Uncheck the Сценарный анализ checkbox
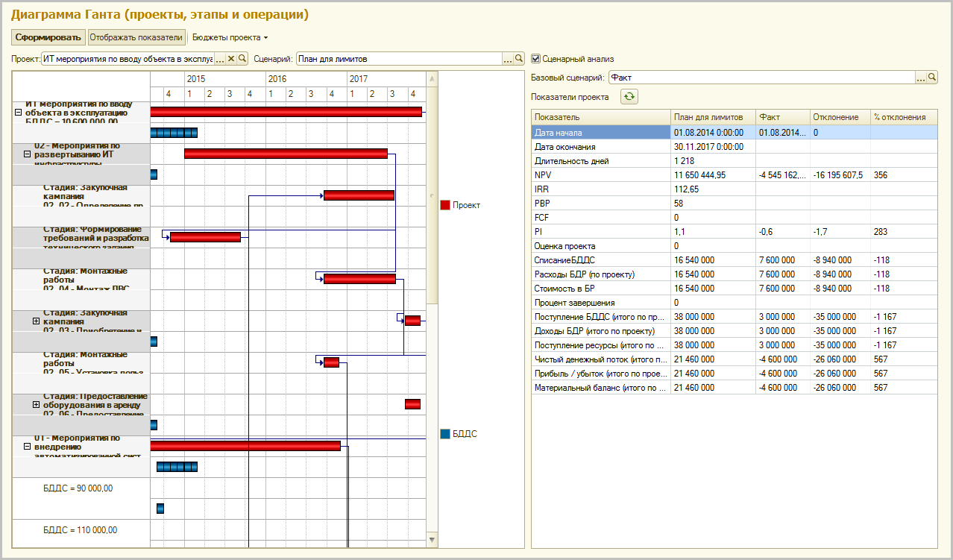The height and width of the screenshot is (560, 953). [535, 59]
